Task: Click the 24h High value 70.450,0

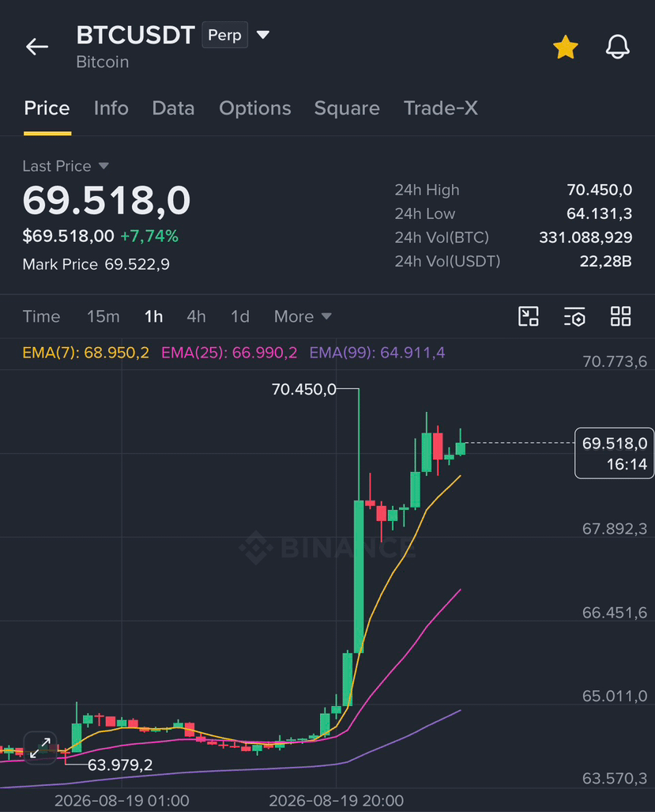Action: point(600,190)
